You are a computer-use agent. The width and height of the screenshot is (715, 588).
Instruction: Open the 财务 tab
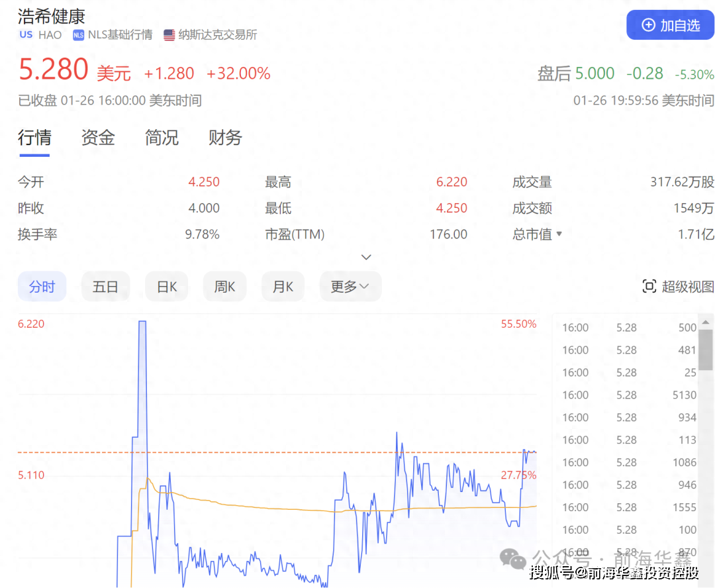[x=224, y=138]
